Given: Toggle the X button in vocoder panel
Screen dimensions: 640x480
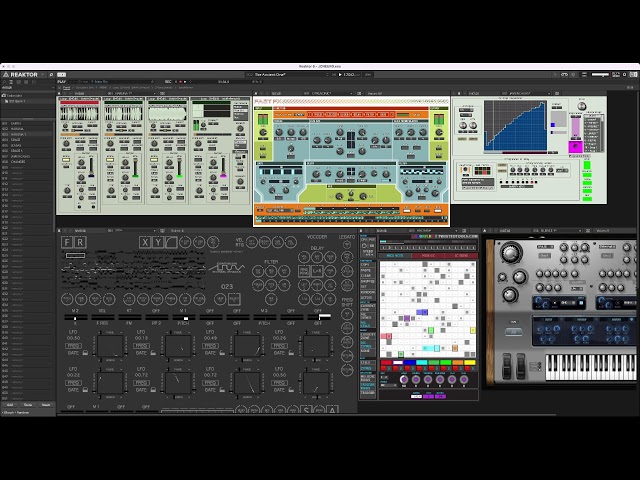Looking at the screenshot, I should (x=144, y=242).
